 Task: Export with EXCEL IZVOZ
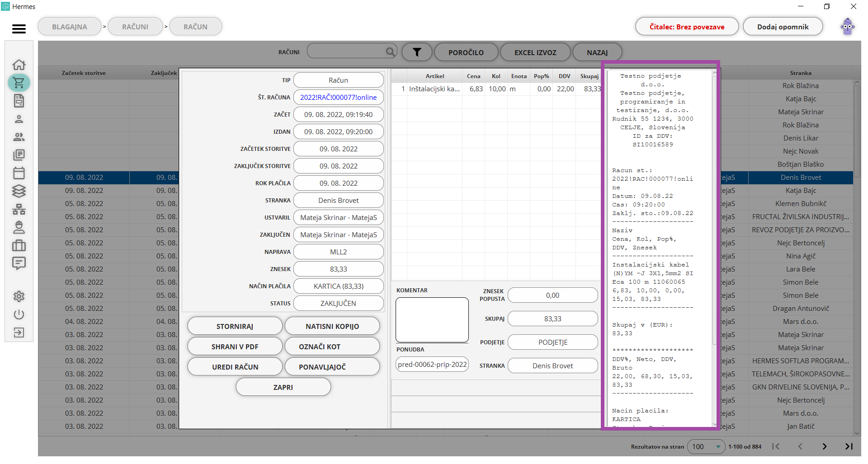(x=535, y=52)
